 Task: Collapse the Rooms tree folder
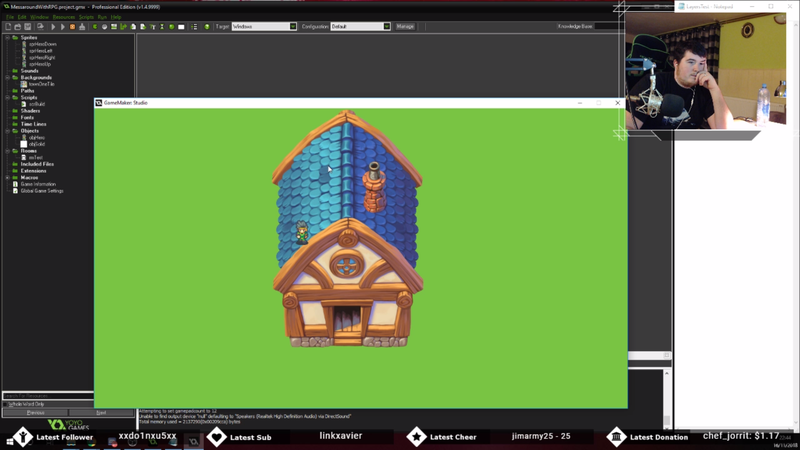(7, 151)
